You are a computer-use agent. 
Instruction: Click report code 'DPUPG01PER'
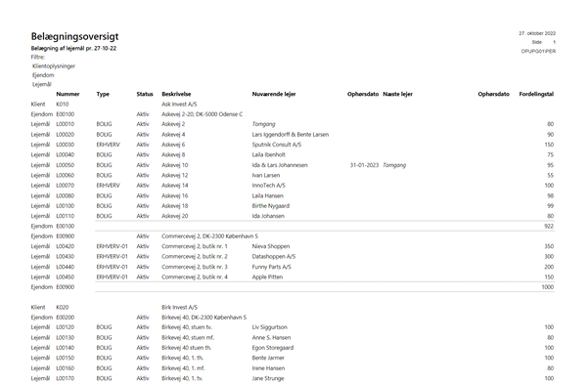538,52
